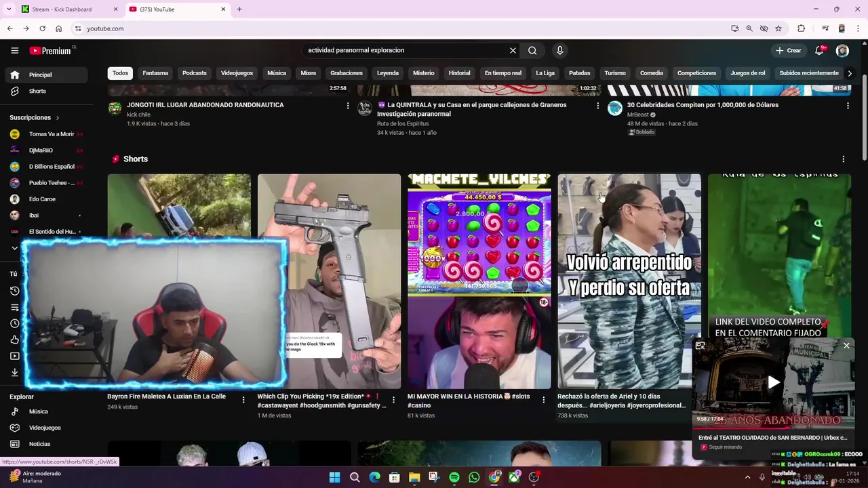Expand the miniplayer to full video
The image size is (868, 488).
click(700, 346)
